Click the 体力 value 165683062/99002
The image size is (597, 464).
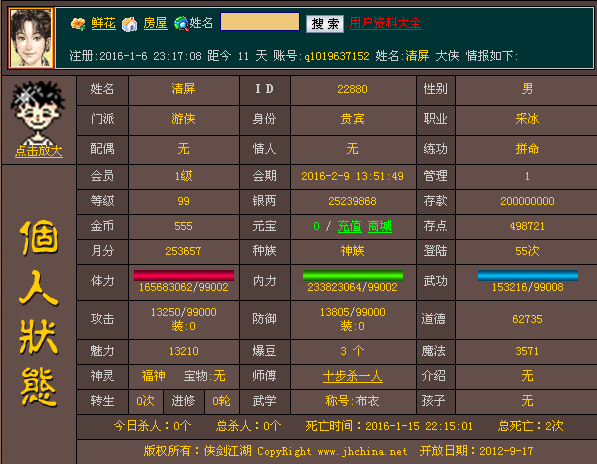(x=184, y=287)
